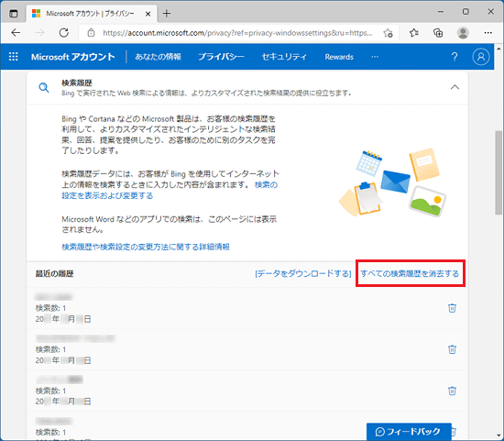
Task: Open the tab actions menu icon
Action: tap(13, 14)
